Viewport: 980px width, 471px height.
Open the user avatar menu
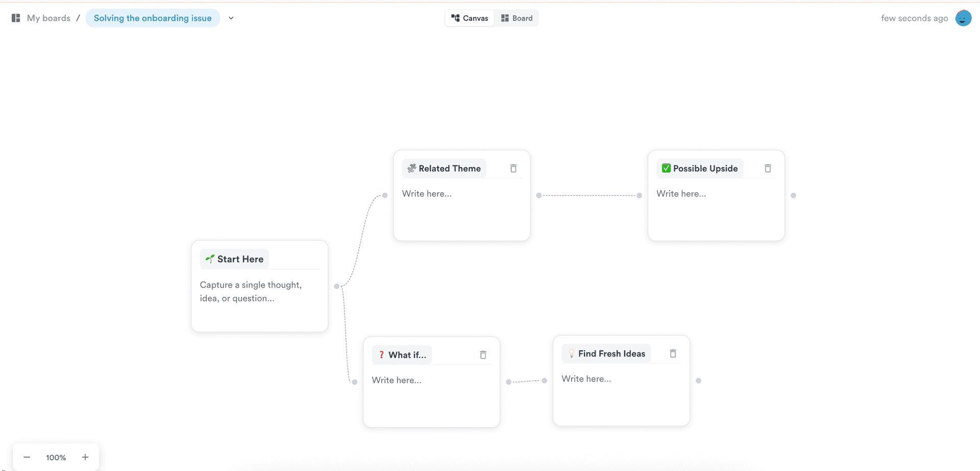pos(963,18)
